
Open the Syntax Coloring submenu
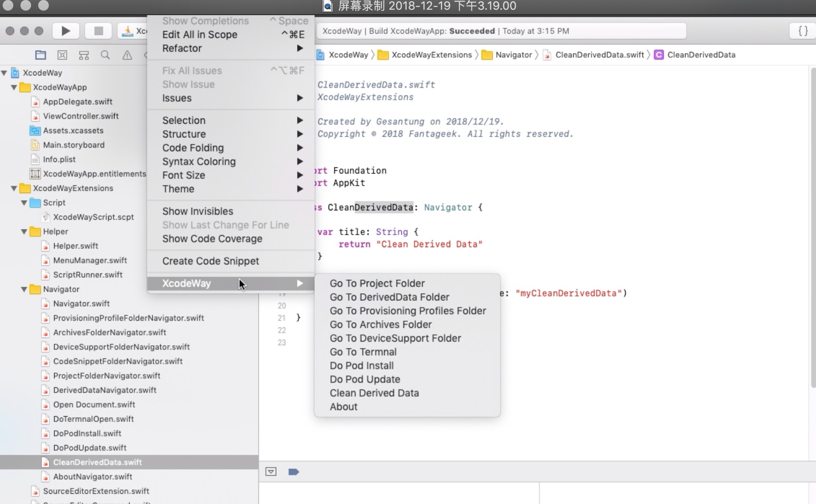231,161
